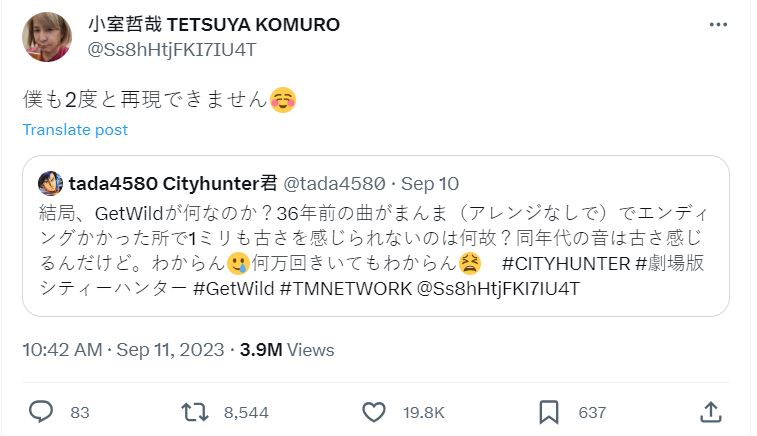Click the #CITYHUNTER hashtag
Image resolution: width=757 pixels, height=436 pixels.
pyautogui.click(x=564, y=264)
